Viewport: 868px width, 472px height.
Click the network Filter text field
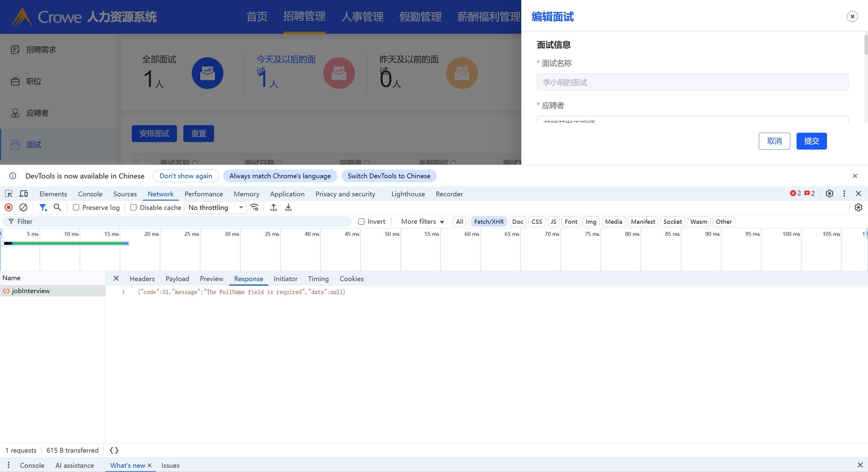[x=182, y=221]
